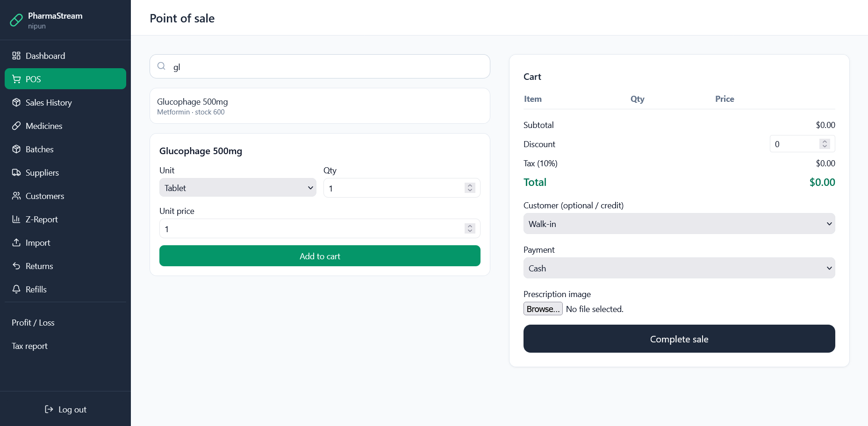Expand the Customer dropdown set to Walk-in
This screenshot has height=426, width=868.
[679, 224]
